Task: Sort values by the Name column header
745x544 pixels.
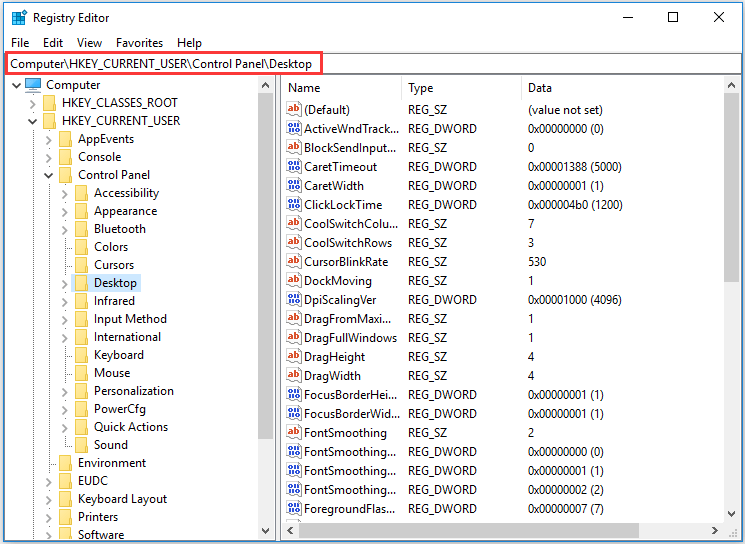Action: point(342,88)
